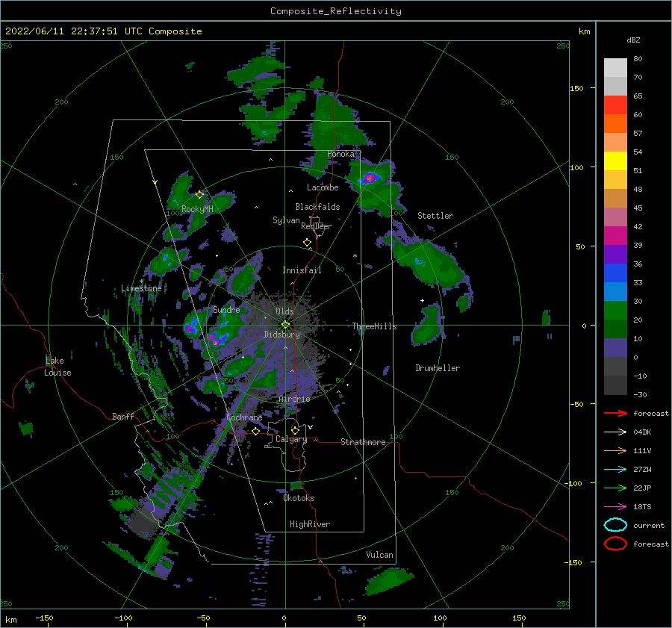The image size is (672, 628).
Task: Click the cyan 27ZW arrow in legend
Action: point(615,470)
